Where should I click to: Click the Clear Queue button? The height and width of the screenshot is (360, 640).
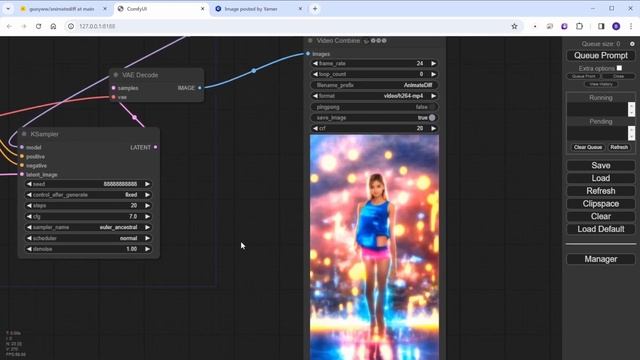tap(588, 147)
